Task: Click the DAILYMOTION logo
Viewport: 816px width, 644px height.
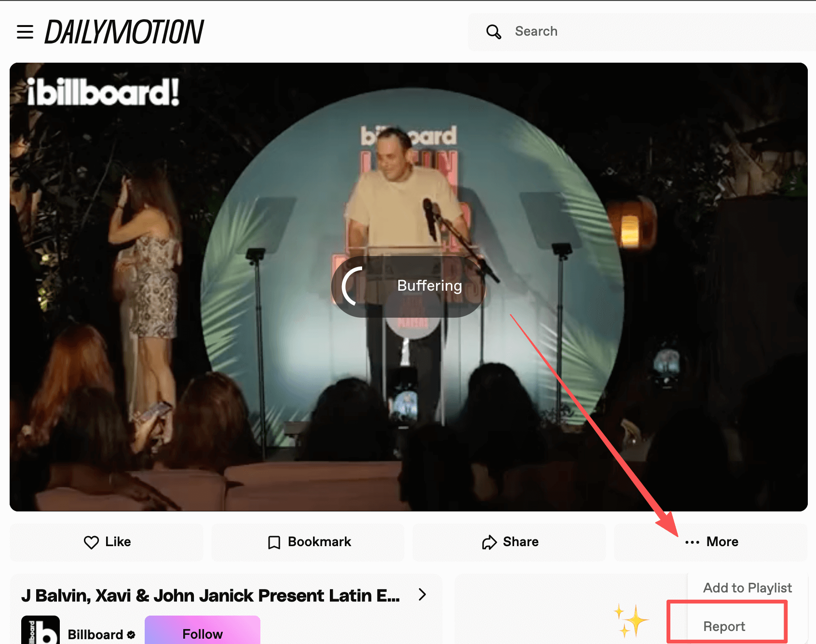Action: [123, 32]
